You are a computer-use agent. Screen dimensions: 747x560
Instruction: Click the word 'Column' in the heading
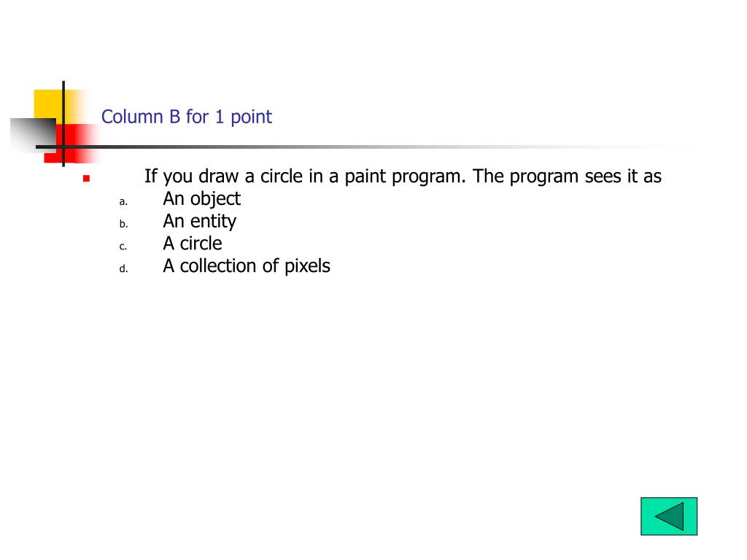[132, 117]
